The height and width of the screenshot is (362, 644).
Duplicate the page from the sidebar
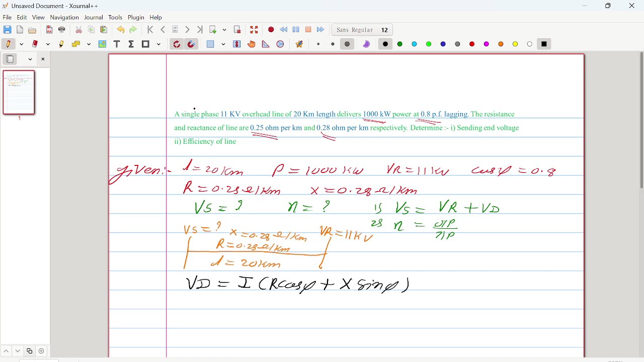click(30, 351)
